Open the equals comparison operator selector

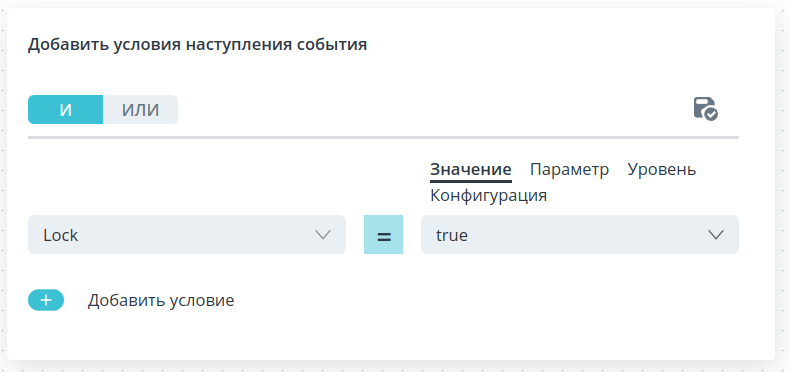click(383, 234)
